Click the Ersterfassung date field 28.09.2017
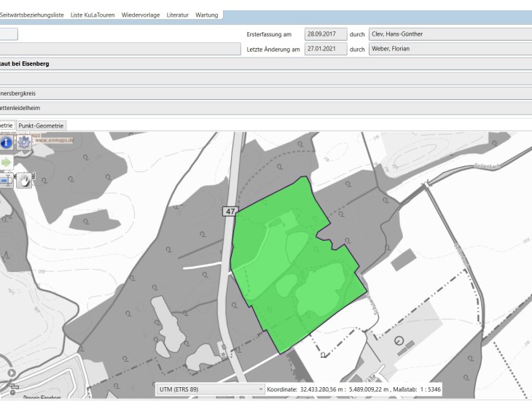Image resolution: width=532 pixels, height=401 pixels. (x=325, y=34)
